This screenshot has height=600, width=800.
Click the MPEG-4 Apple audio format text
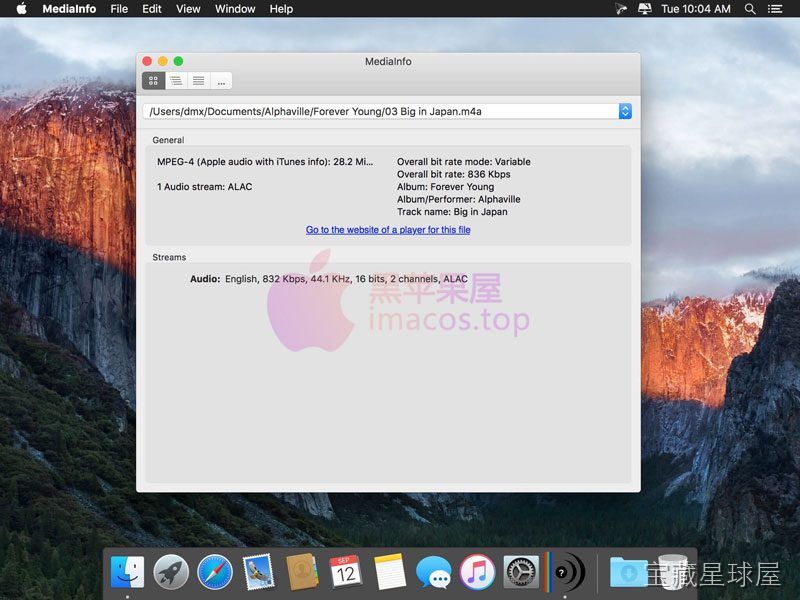click(265, 162)
